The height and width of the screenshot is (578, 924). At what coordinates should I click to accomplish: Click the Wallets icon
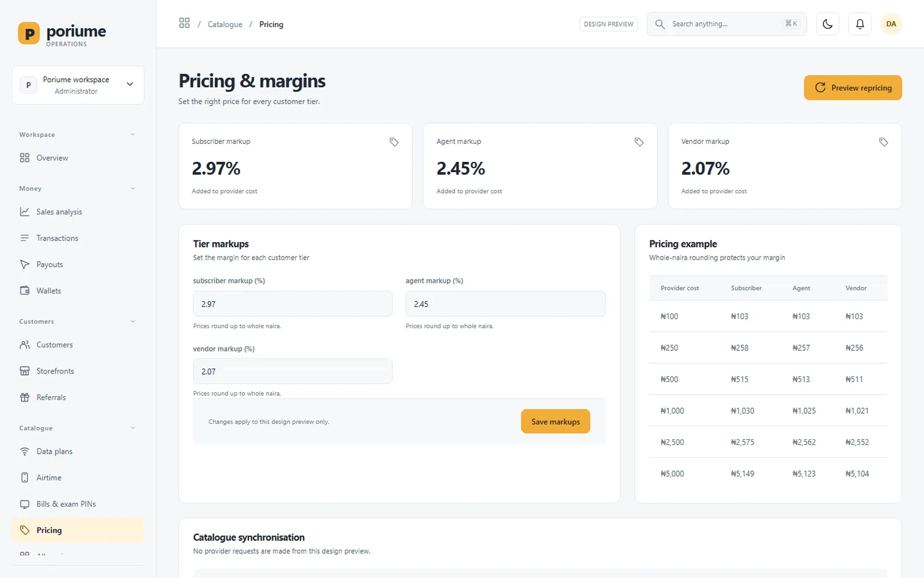[x=24, y=291]
